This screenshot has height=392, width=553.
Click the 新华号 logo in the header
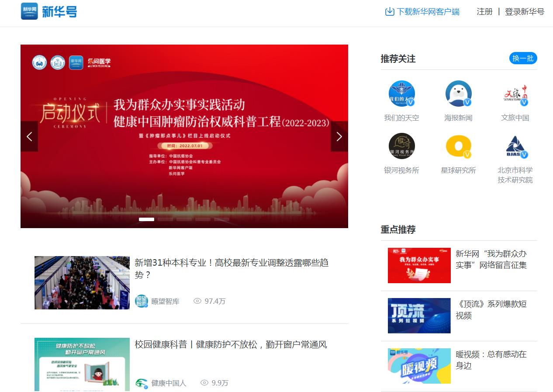[49, 11]
